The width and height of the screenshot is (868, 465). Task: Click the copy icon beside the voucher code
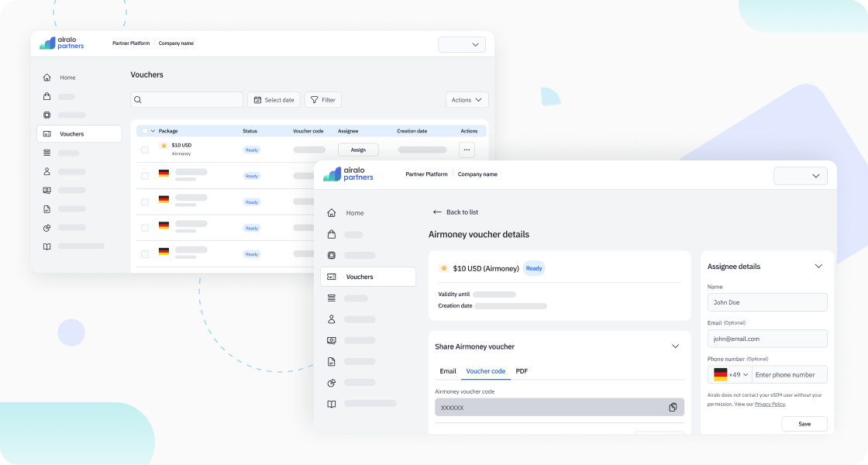click(673, 408)
